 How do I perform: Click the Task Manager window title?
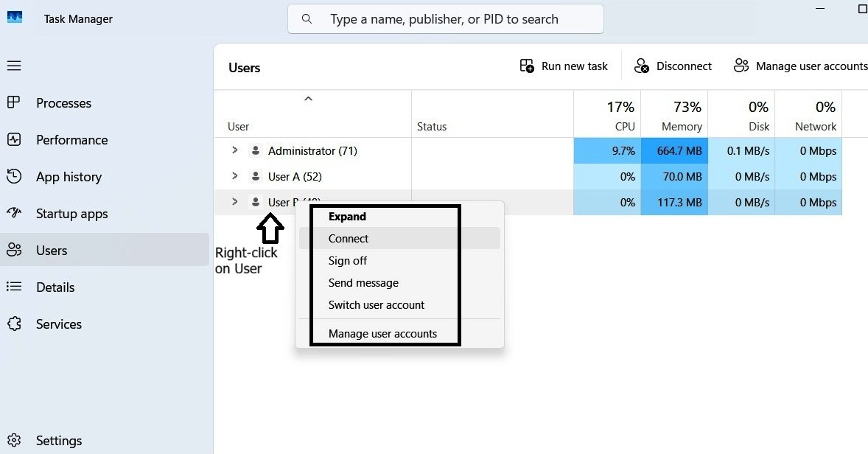(x=78, y=19)
